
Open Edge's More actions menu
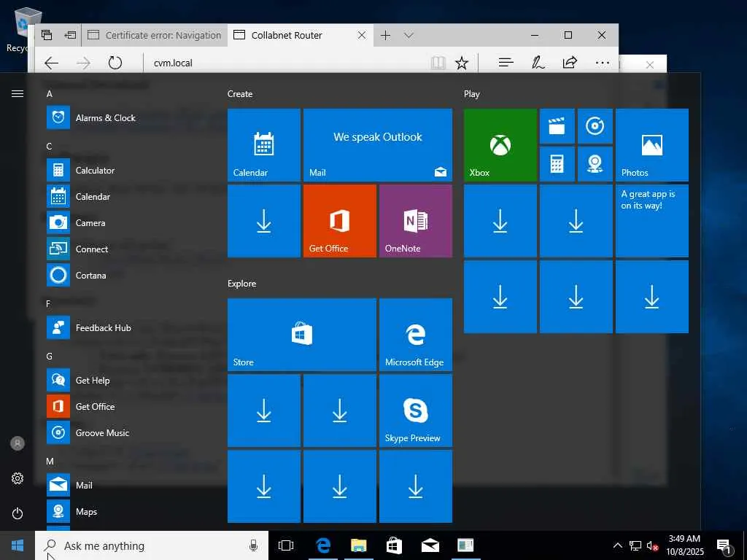click(x=603, y=63)
